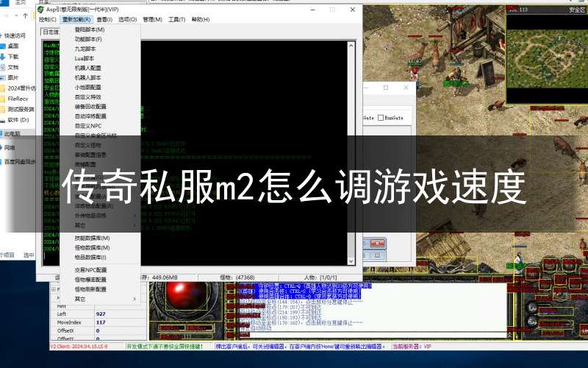Click the Asp engine app icon
588x368 pixels.
pos(41,10)
